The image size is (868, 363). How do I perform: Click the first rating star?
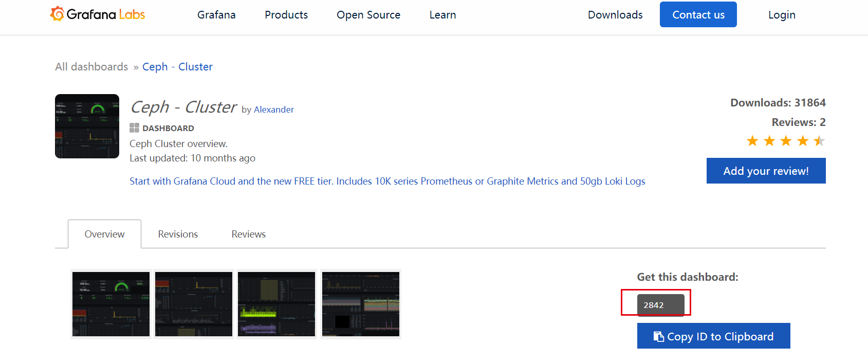click(x=752, y=141)
